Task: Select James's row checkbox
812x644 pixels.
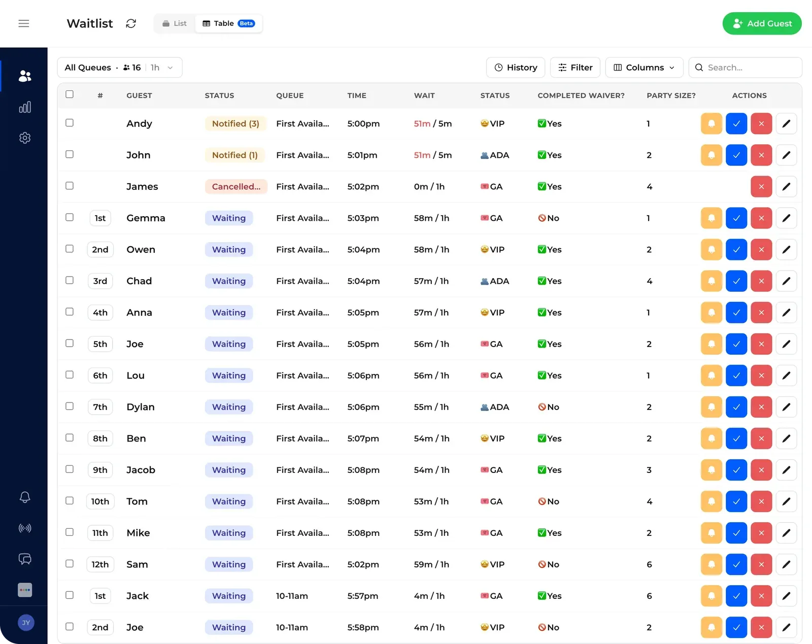Action: (70, 186)
